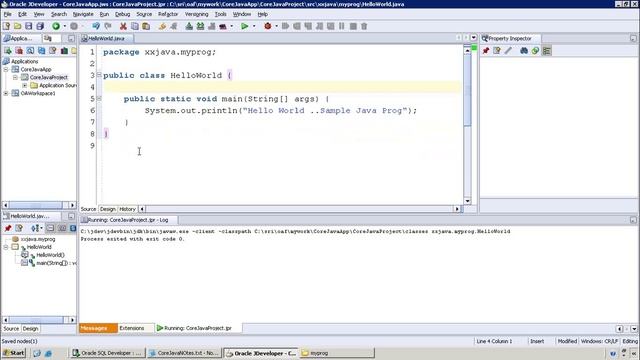Click the sort order icon in Structure panel
640x360 pixels.
pyautogui.click(x=35, y=228)
